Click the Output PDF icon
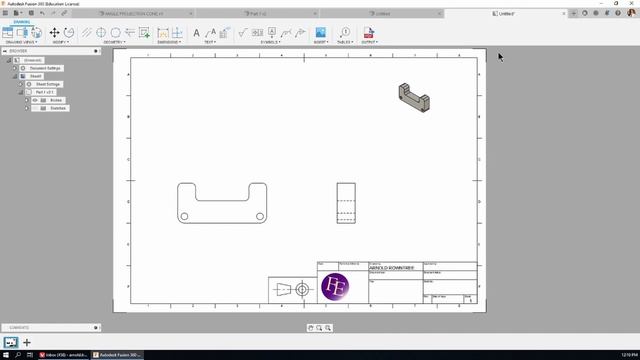 tap(369, 33)
